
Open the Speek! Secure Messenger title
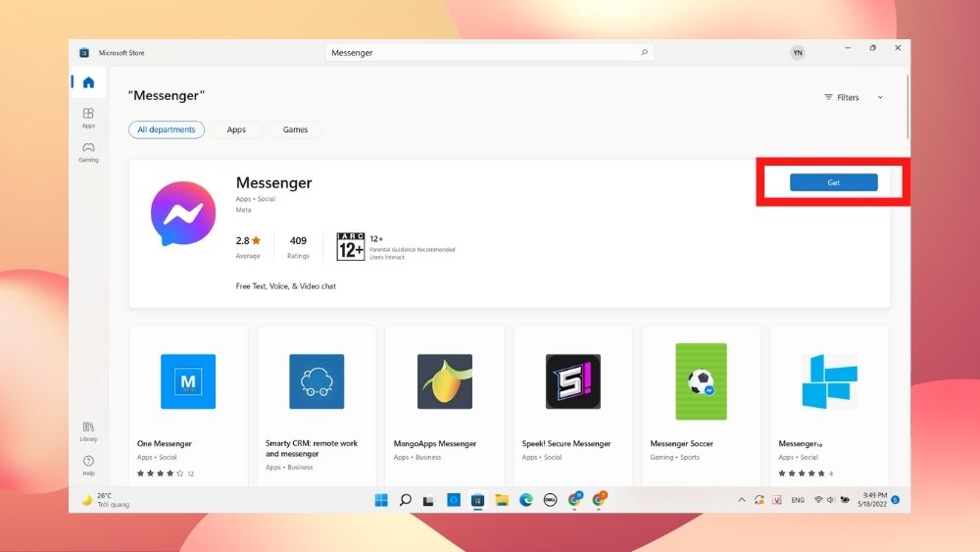(x=566, y=443)
